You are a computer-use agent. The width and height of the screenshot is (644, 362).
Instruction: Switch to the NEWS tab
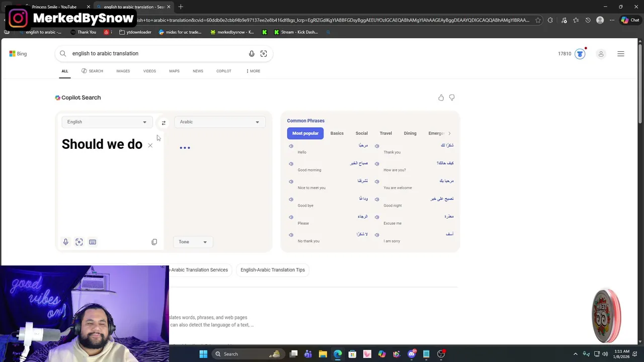(x=198, y=71)
